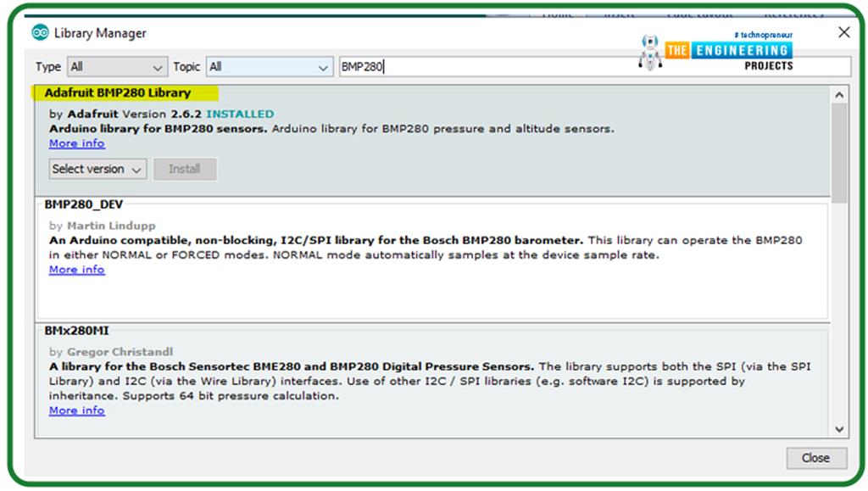
Task: Open the Type filter set to All
Action: (x=116, y=66)
